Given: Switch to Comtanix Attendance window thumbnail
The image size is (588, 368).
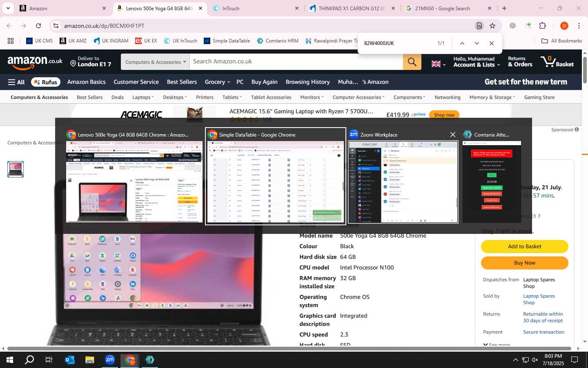Looking at the screenshot, I should click(x=492, y=176).
